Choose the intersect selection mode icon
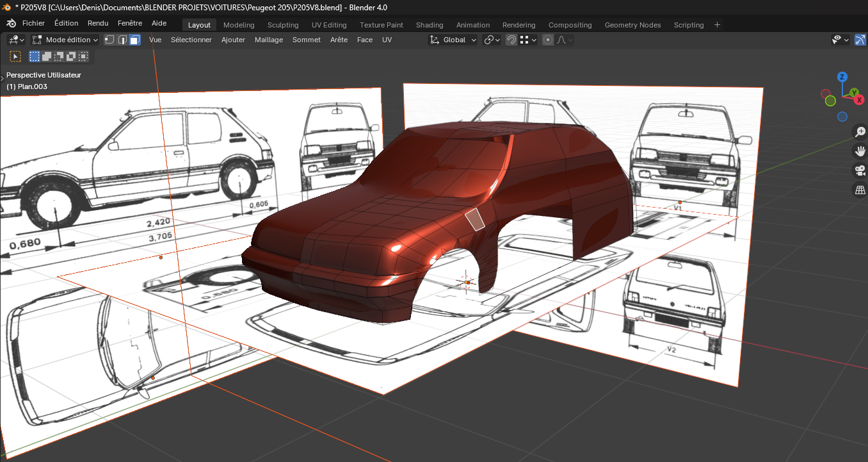The height and width of the screenshot is (462, 868). coord(83,56)
